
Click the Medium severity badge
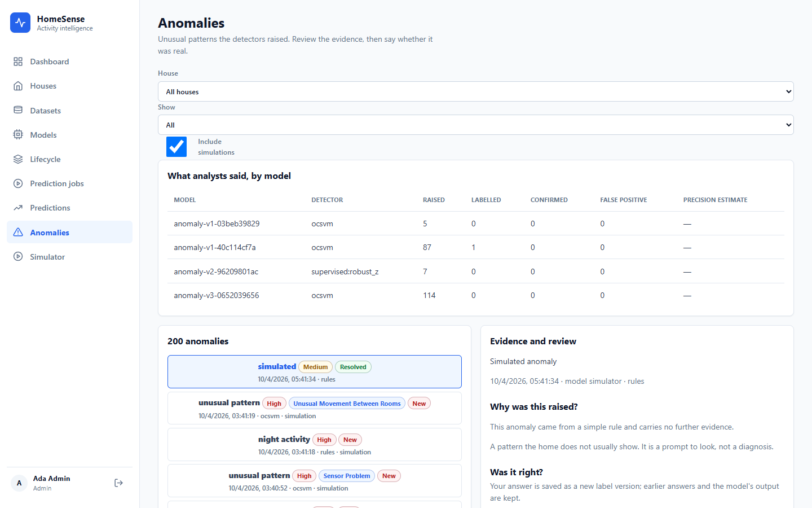point(315,367)
